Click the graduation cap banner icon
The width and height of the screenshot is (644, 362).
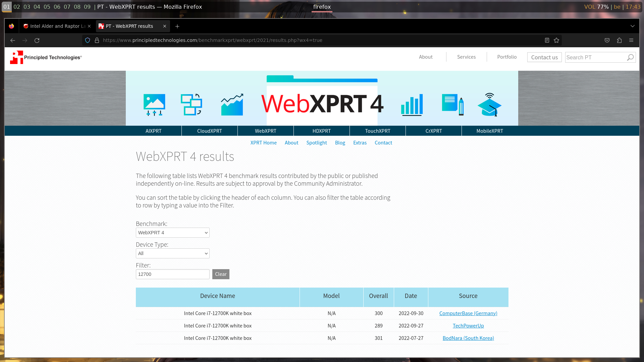click(490, 105)
